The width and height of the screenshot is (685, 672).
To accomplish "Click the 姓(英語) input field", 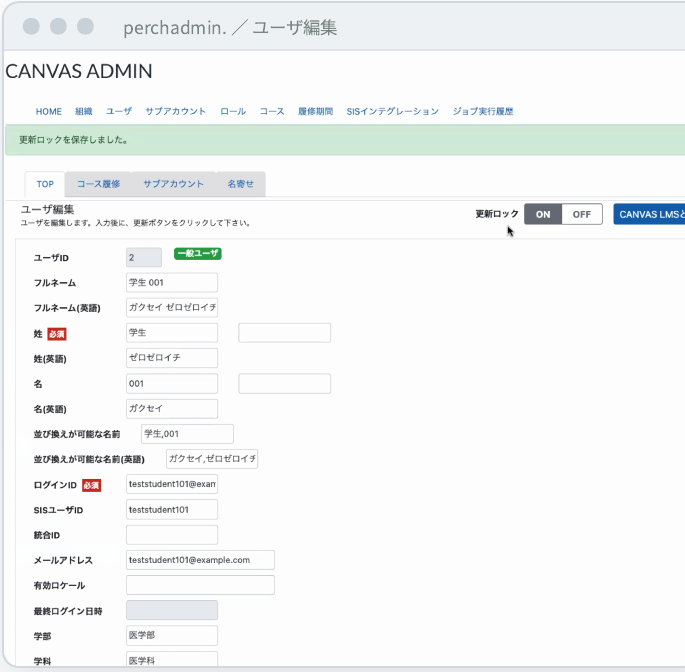I will [172, 358].
